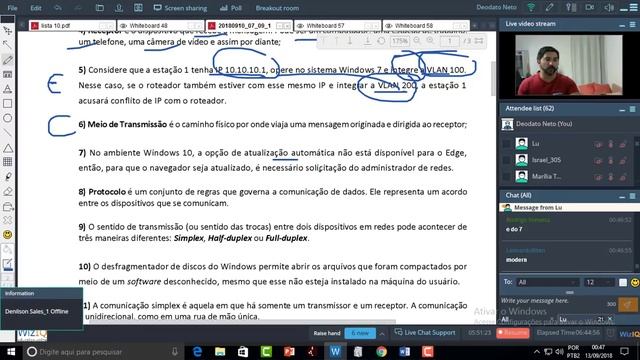Choose the text box tool
The width and height of the screenshot is (640, 360).
7,75
